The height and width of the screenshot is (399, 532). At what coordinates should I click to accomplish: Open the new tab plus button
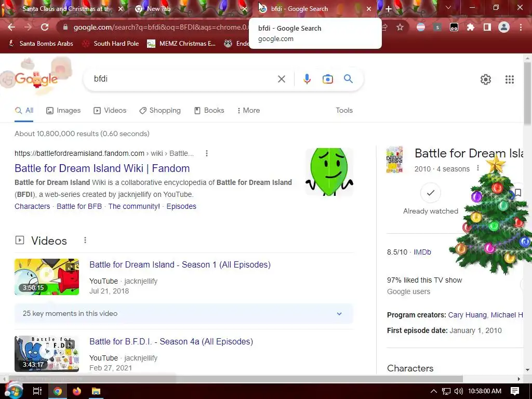(389, 9)
